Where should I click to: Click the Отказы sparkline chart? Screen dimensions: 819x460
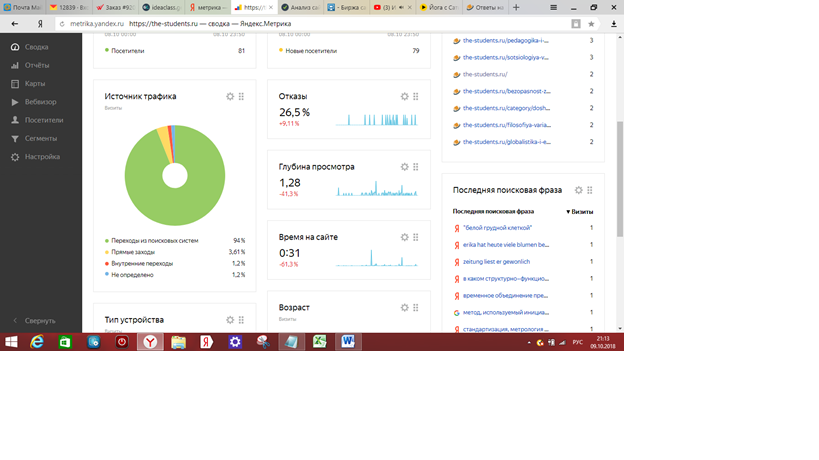377,120
